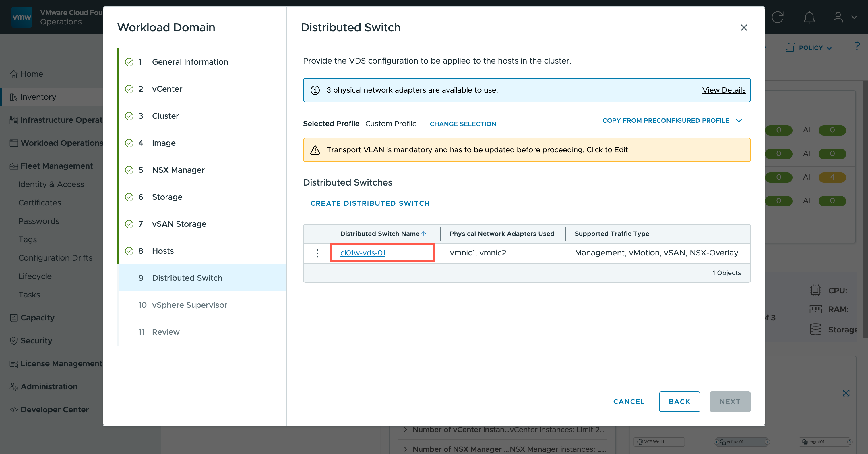Click the vmw logo icon
The width and height of the screenshot is (868, 454).
pyautogui.click(x=22, y=17)
